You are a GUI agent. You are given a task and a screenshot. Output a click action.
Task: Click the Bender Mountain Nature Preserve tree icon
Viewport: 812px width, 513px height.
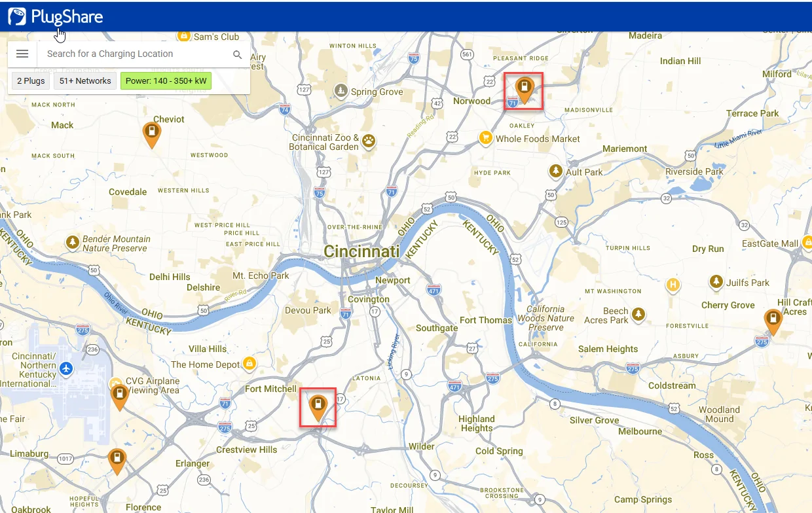pyautogui.click(x=73, y=243)
